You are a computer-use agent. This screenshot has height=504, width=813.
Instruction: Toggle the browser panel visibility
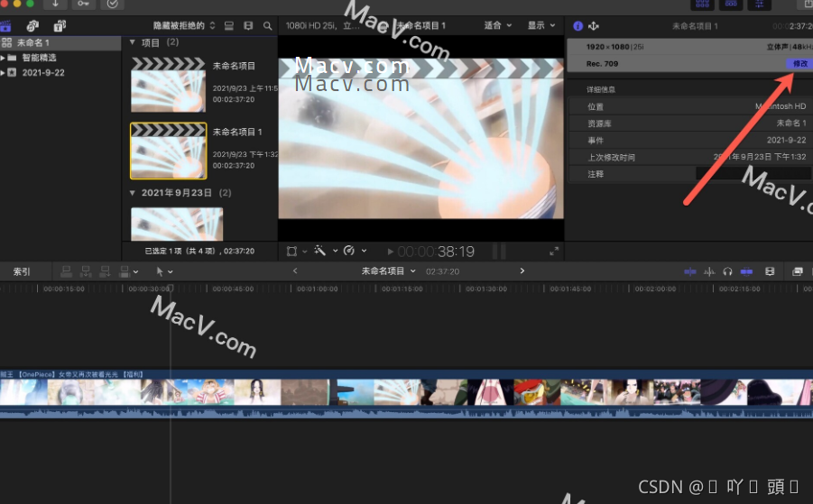tap(703, 5)
